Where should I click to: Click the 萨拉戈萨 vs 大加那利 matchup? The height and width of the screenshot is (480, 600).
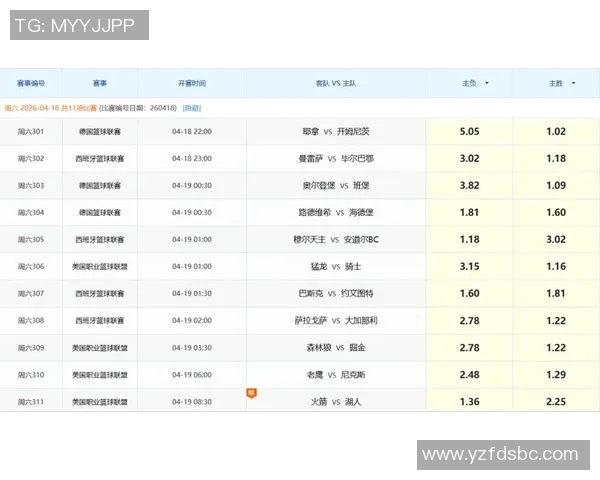click(336, 321)
